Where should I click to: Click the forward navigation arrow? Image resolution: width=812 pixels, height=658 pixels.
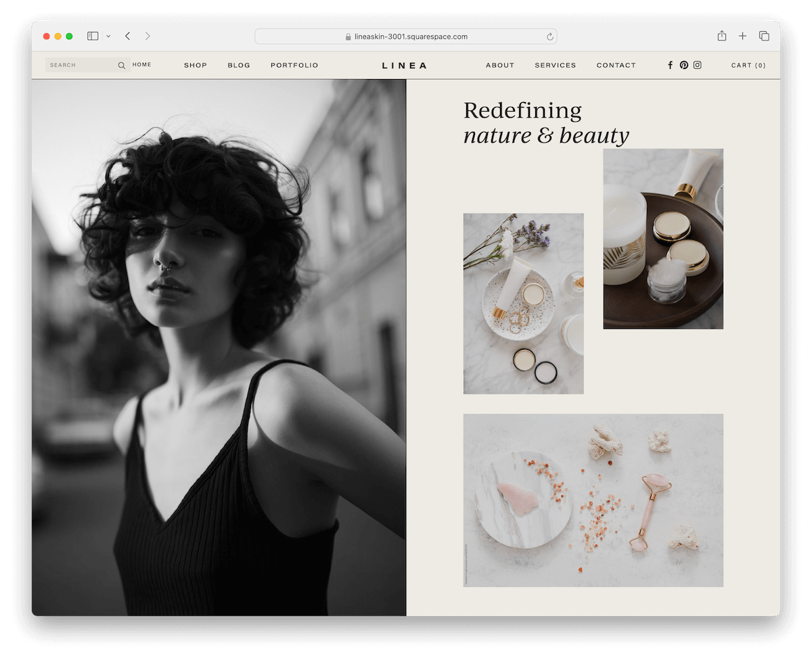point(148,36)
